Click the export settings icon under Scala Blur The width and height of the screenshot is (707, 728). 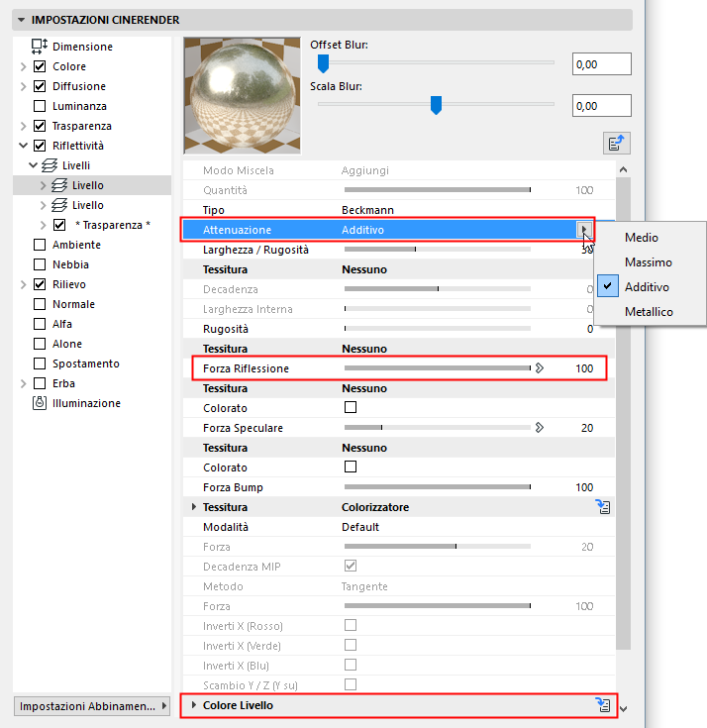pos(617,143)
